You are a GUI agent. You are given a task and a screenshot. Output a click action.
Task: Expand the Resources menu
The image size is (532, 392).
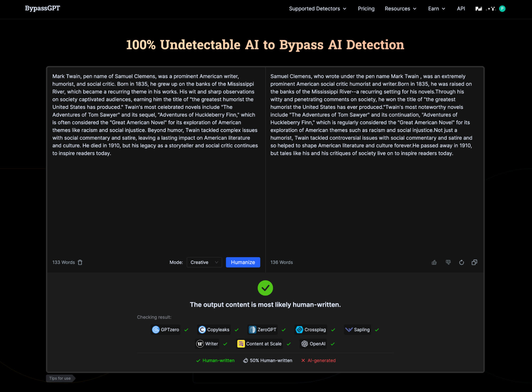(x=400, y=9)
